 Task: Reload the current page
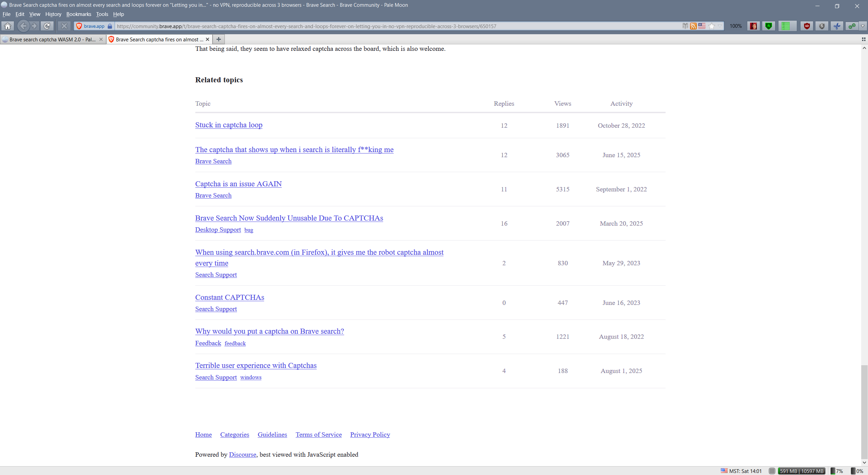tap(47, 26)
